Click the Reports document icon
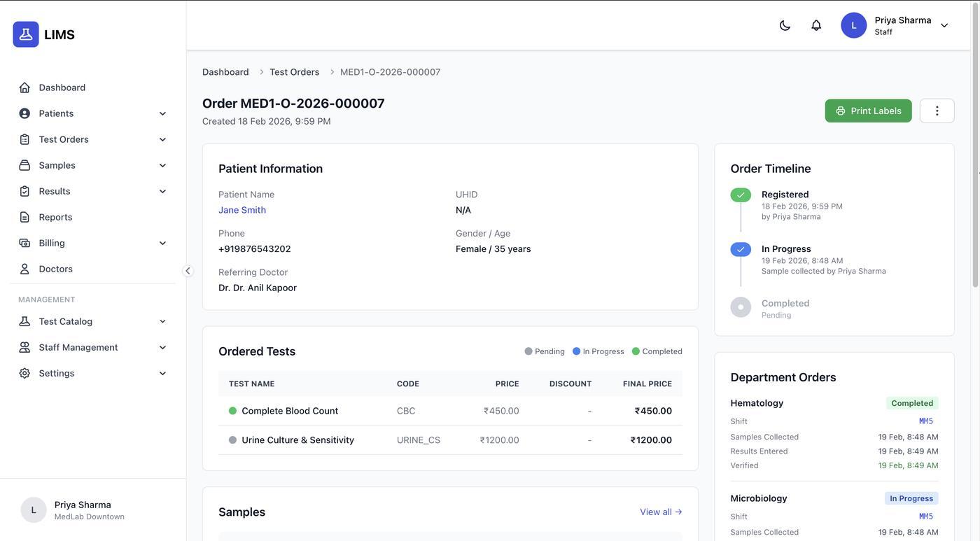 click(x=24, y=217)
